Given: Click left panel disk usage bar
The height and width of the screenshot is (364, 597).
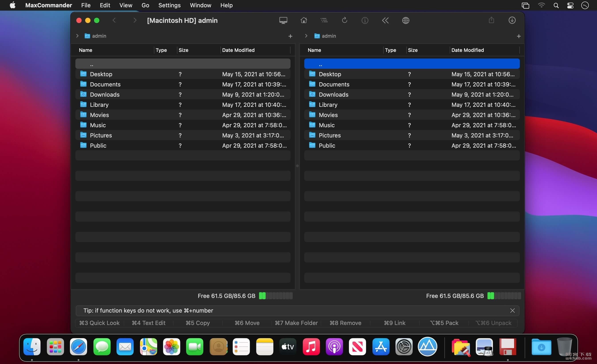Looking at the screenshot, I should pos(275,296).
